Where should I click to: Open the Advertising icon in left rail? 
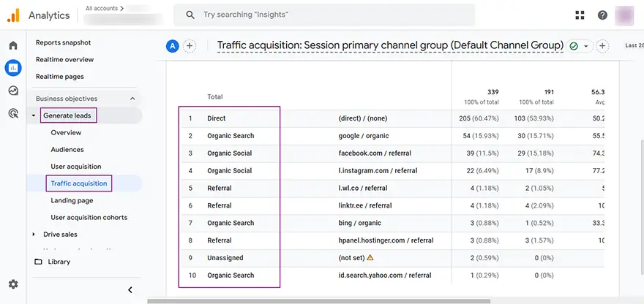point(13,113)
